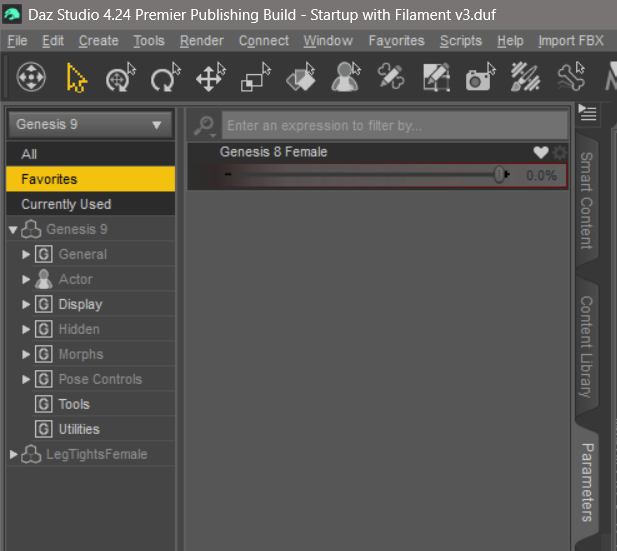Click the filter expression input field
This screenshot has width=617, height=551.
click(x=395, y=126)
